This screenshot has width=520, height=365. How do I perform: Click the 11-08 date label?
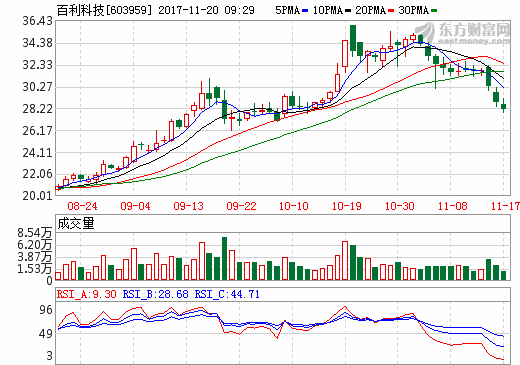coord(453,206)
